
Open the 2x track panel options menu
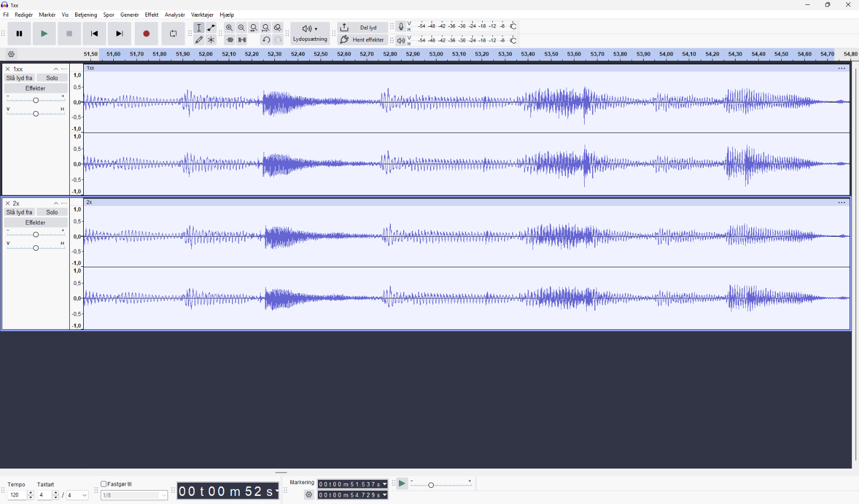tap(64, 203)
